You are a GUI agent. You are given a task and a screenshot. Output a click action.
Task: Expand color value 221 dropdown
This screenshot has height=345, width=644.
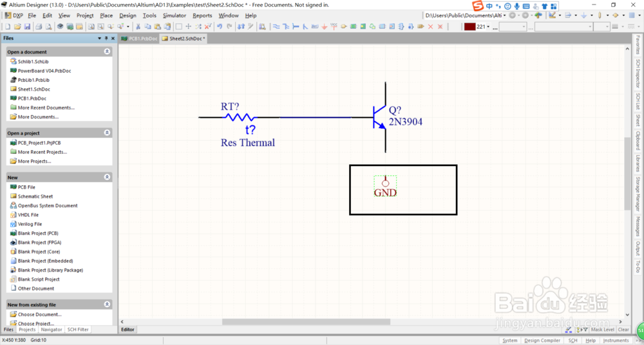point(488,26)
